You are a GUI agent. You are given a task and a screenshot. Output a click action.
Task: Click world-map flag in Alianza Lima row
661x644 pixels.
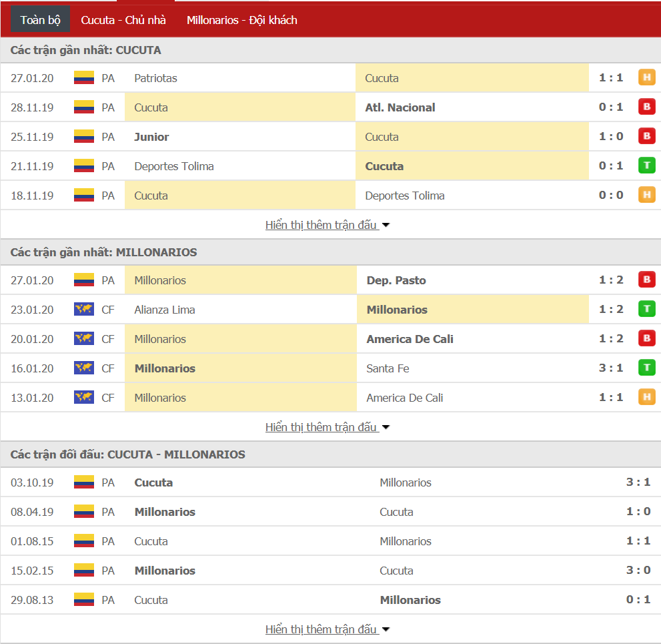point(84,309)
